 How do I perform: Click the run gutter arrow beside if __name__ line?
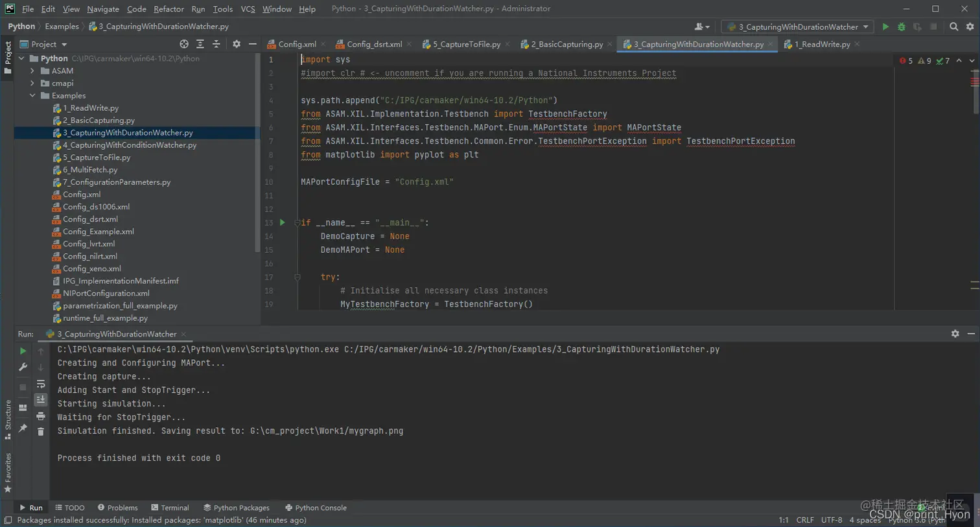[283, 222]
